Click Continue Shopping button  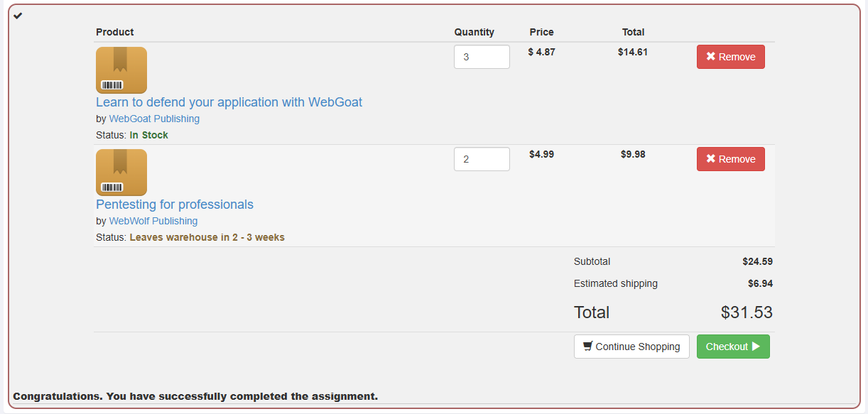pyautogui.click(x=631, y=347)
